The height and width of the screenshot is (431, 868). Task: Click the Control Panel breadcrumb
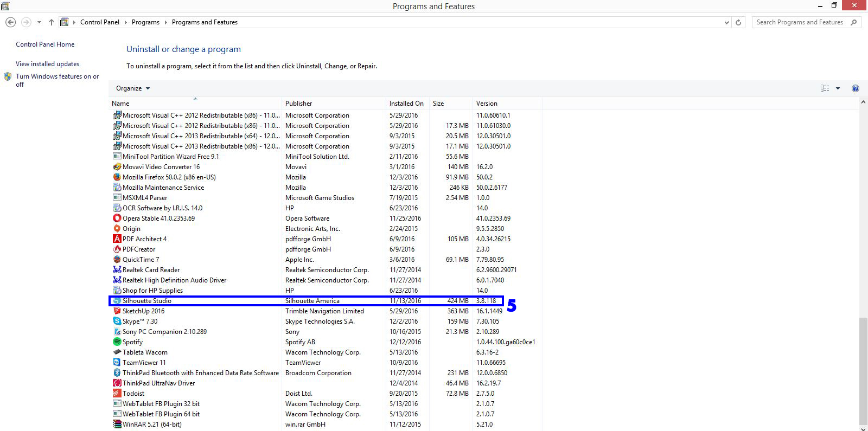point(100,22)
